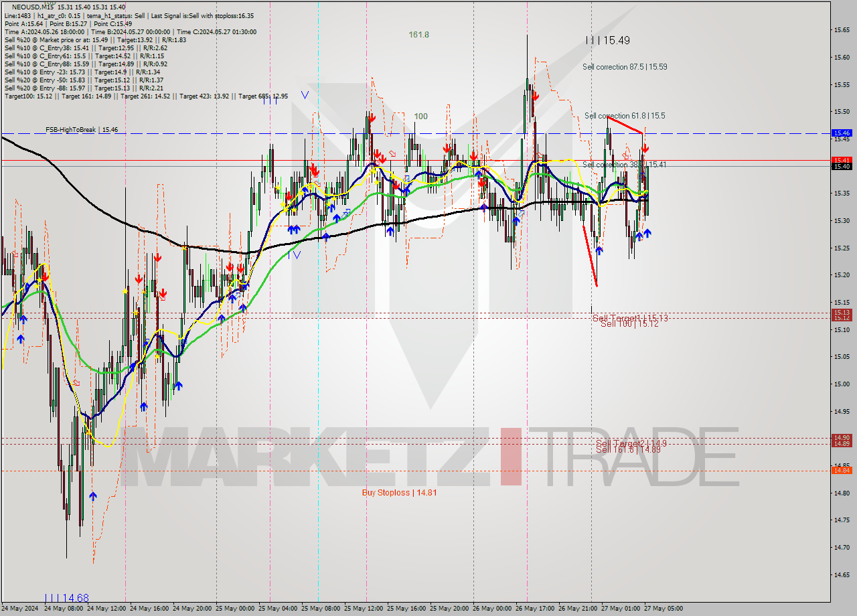857x616 pixels.
Task: Click the 15.30 price axis label
Action: click(842, 220)
